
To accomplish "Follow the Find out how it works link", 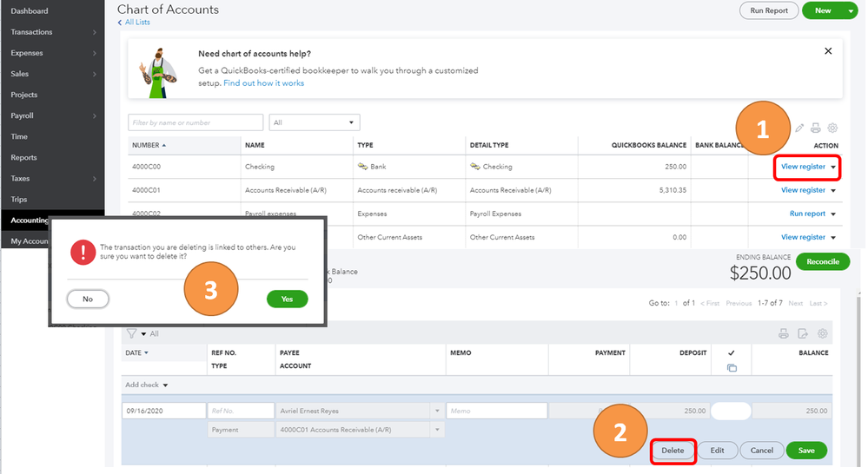I will click(263, 83).
